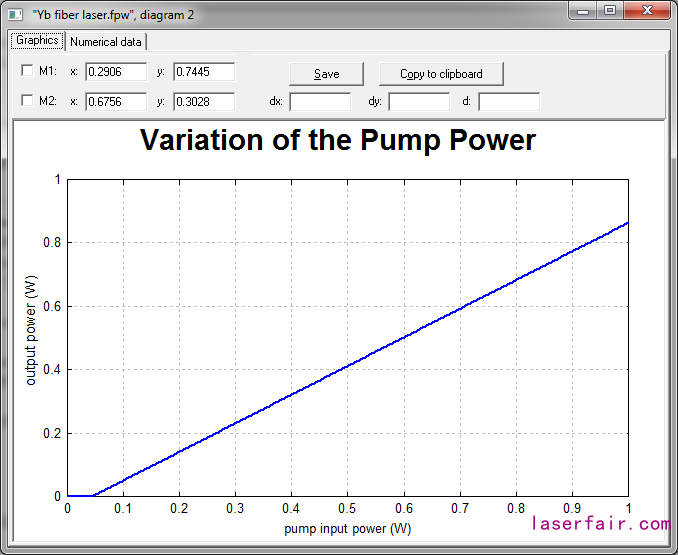Focus the d distance field
Viewport: 678px width, 555px height.
508,102
